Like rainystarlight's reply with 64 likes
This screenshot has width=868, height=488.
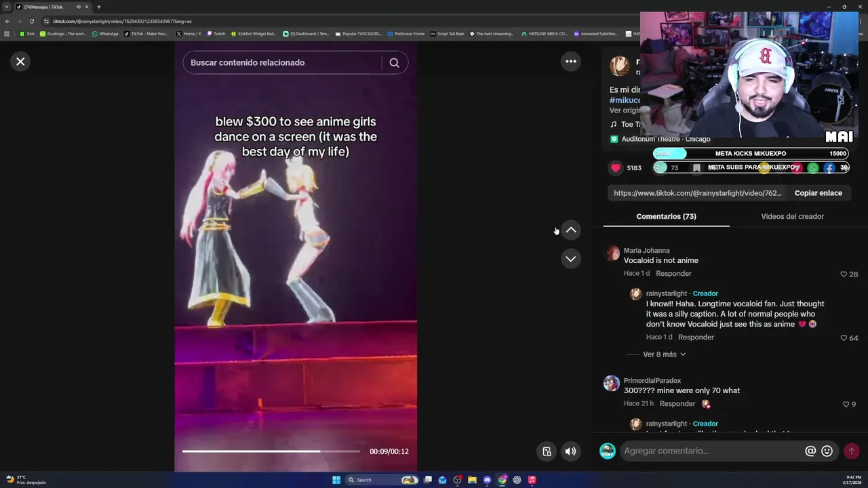point(844,338)
